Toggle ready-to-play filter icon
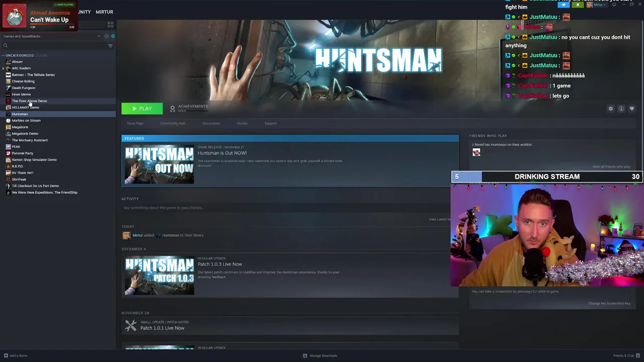The image size is (644, 362). [113, 36]
